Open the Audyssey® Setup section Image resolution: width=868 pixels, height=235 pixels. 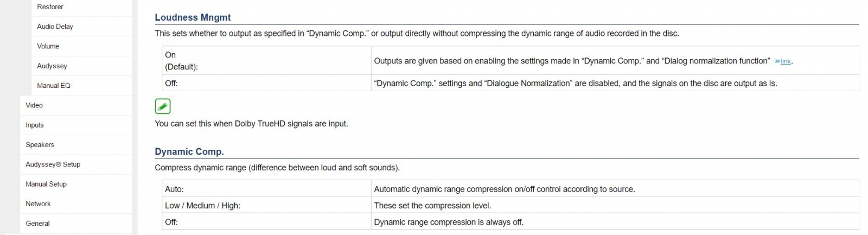coord(53,164)
